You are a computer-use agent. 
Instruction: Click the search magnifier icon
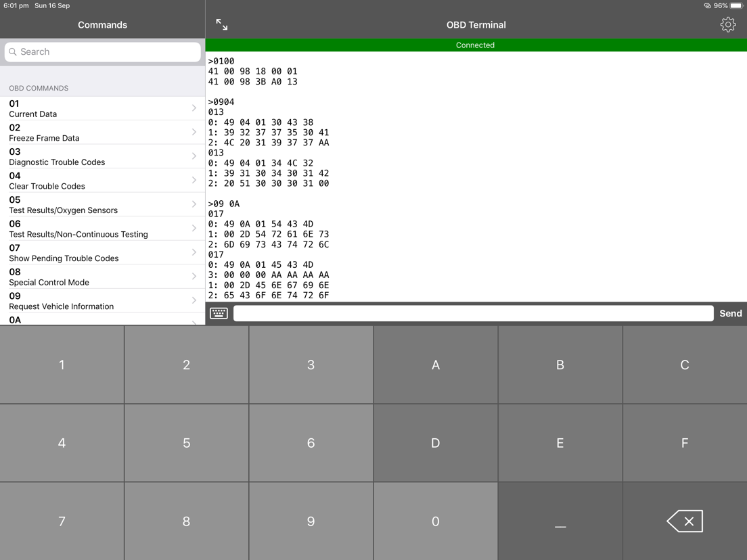[13, 52]
